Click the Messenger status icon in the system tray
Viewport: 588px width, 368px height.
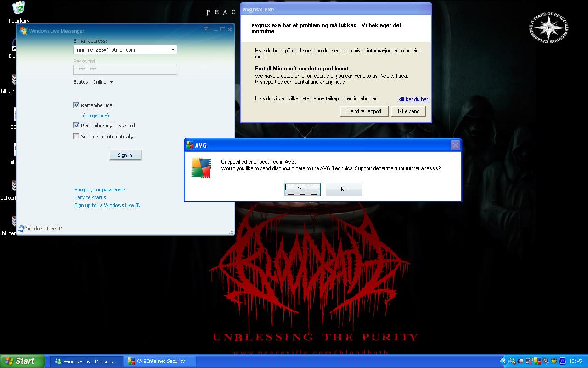click(x=513, y=361)
